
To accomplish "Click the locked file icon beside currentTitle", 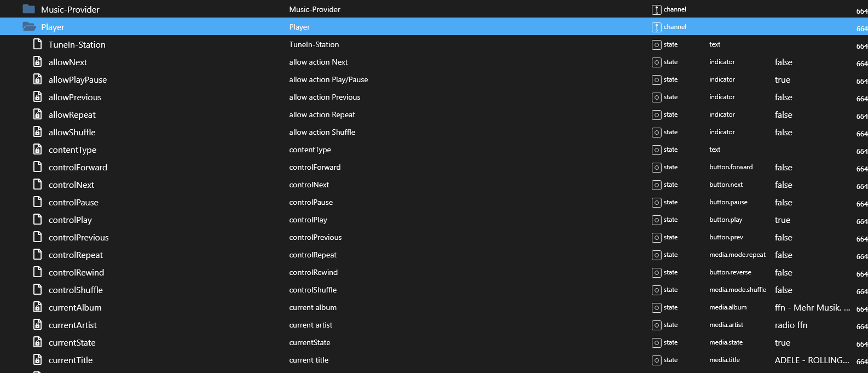I will pos(37,360).
